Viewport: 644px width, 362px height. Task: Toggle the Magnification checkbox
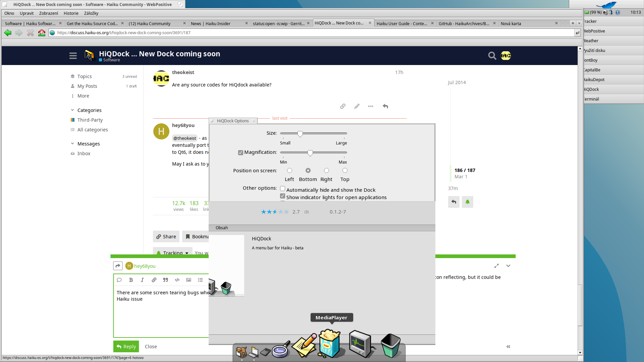240,153
